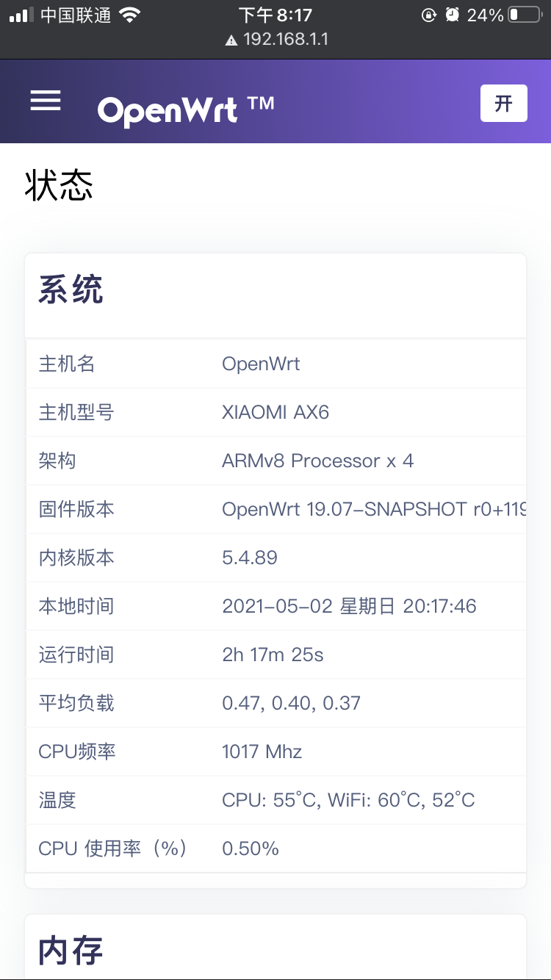Tap the alarm clock status icon
This screenshot has height=980, width=551.
click(x=453, y=15)
